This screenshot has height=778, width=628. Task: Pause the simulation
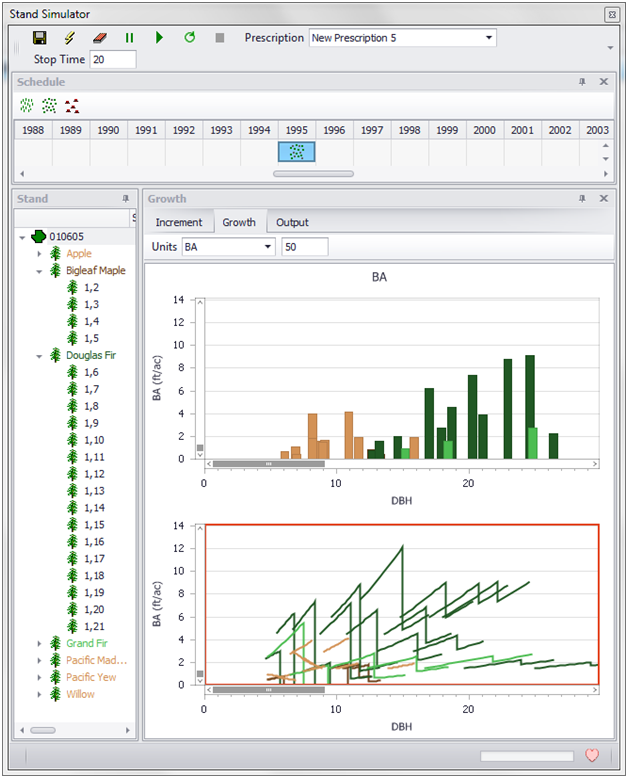[129, 38]
